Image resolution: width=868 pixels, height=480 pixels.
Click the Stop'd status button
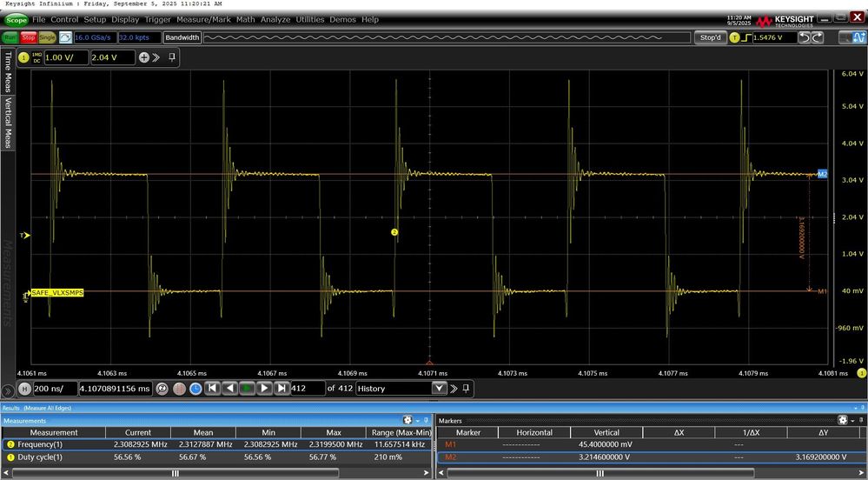(x=710, y=37)
